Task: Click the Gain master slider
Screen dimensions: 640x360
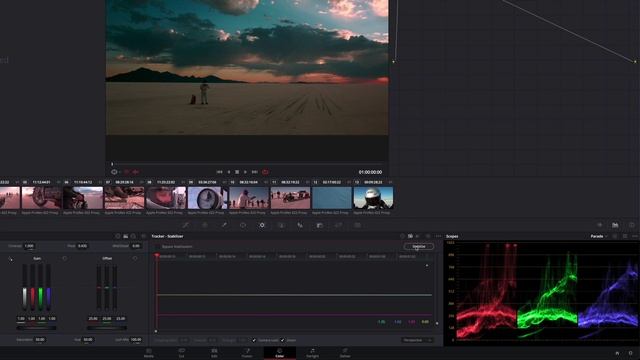Action: 36,327
